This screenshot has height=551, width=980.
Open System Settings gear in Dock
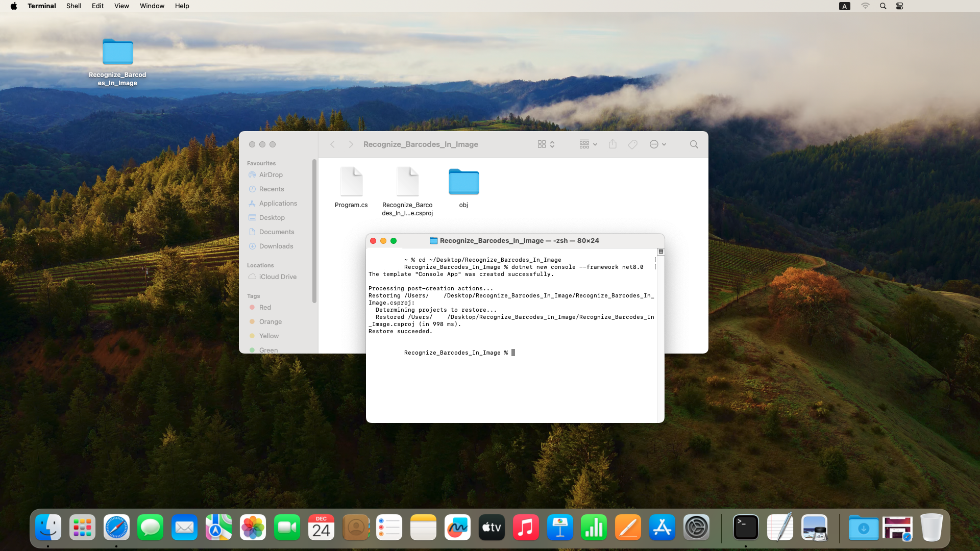tap(696, 528)
